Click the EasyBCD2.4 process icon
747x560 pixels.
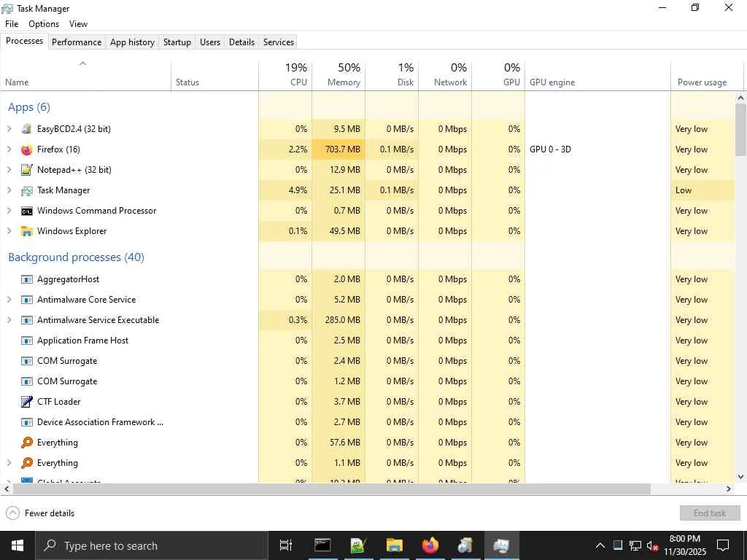pyautogui.click(x=27, y=129)
